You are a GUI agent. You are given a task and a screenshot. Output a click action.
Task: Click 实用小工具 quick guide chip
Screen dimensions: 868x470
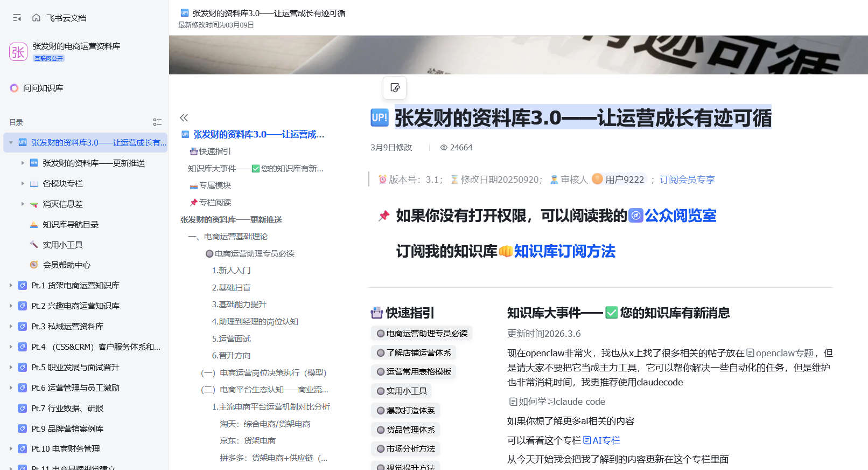pyautogui.click(x=401, y=391)
